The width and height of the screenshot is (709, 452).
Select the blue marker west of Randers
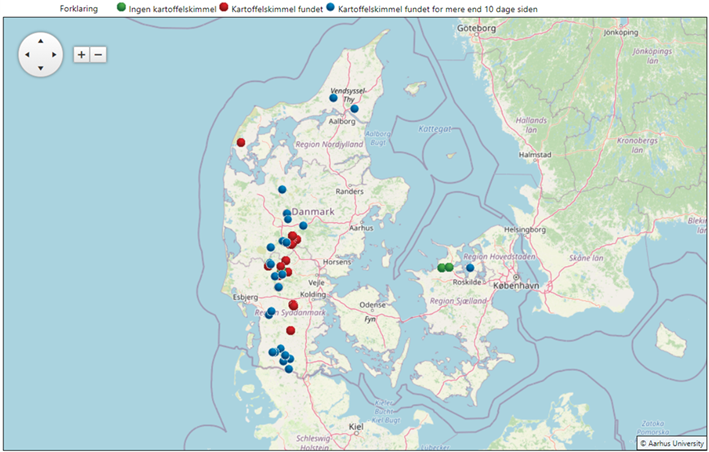282,189
